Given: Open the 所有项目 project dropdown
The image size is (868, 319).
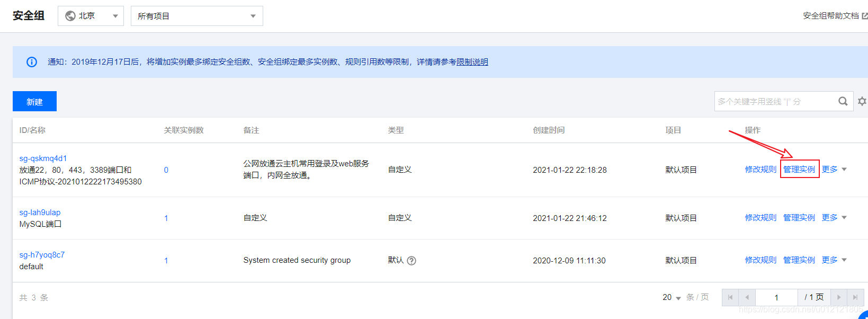Looking at the screenshot, I should click(x=196, y=16).
